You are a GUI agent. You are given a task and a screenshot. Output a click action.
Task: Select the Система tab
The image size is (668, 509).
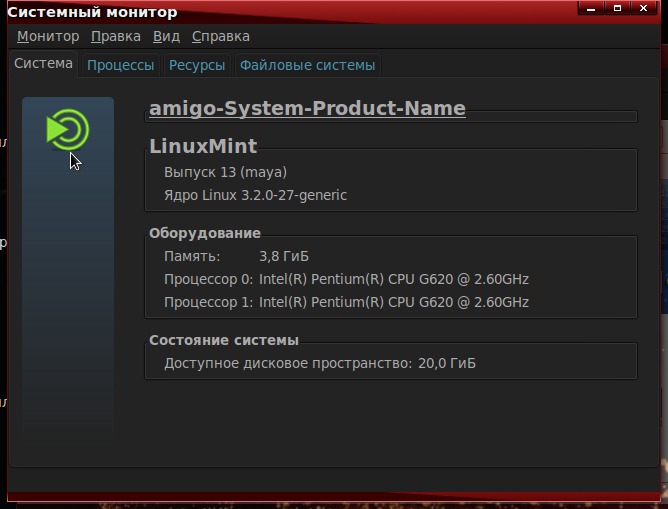pyautogui.click(x=43, y=63)
